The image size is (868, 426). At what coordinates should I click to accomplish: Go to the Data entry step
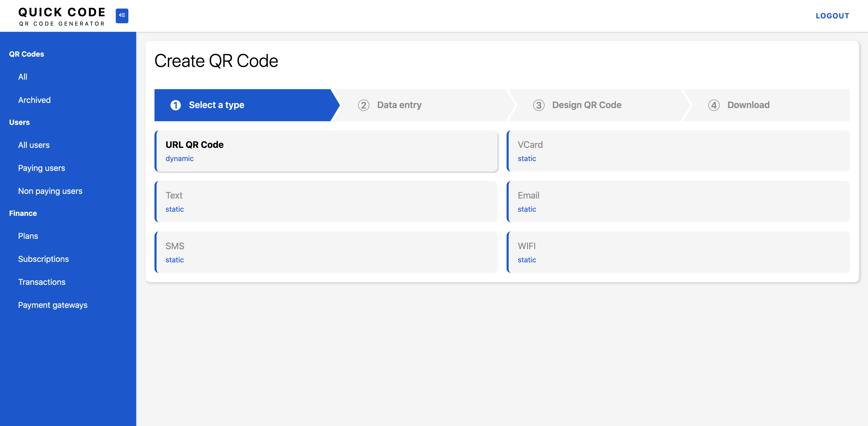point(424,105)
